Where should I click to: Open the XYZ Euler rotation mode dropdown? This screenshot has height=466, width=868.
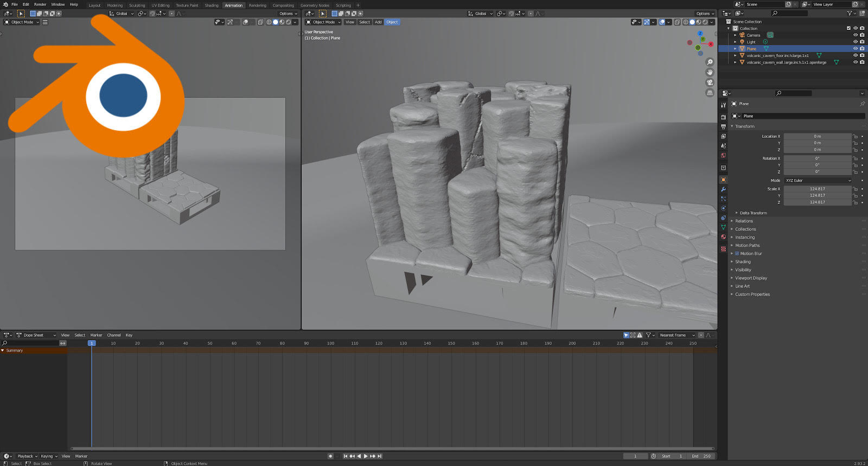click(x=818, y=181)
